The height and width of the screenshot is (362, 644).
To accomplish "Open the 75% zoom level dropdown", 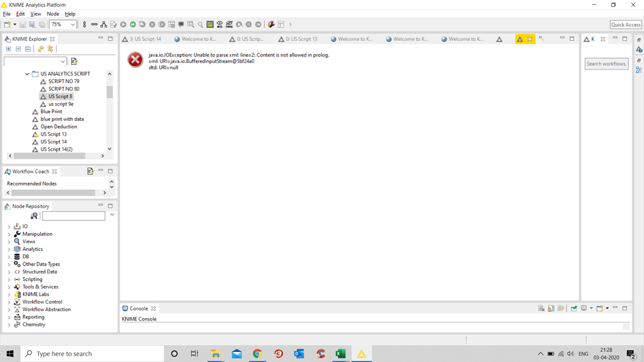I will click(72, 25).
